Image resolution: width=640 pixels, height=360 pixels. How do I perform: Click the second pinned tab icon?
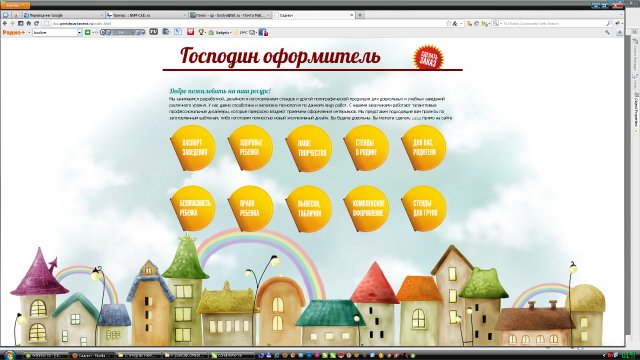[16, 15]
